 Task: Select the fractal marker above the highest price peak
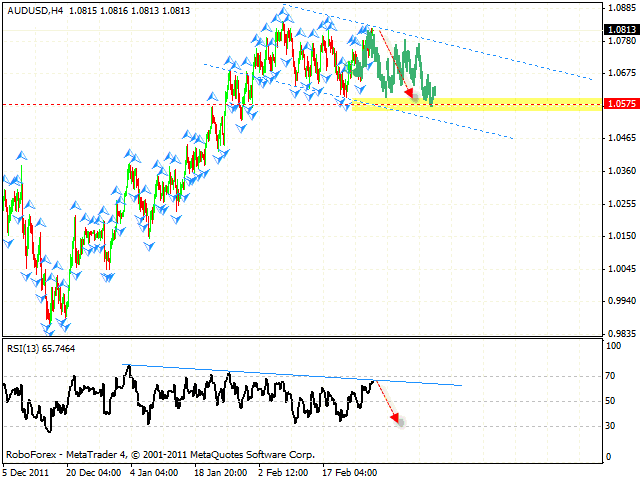[283, 11]
